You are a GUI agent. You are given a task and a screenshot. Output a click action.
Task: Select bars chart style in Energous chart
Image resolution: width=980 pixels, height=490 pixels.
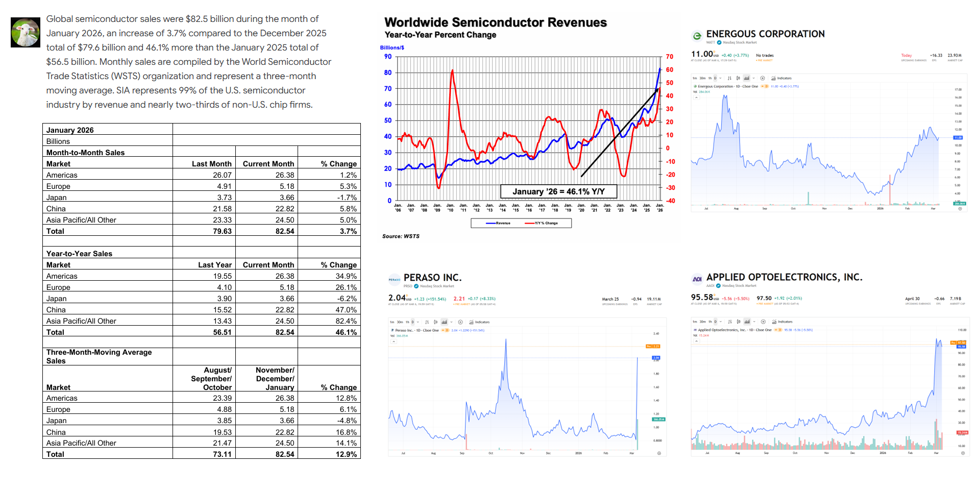(729, 78)
